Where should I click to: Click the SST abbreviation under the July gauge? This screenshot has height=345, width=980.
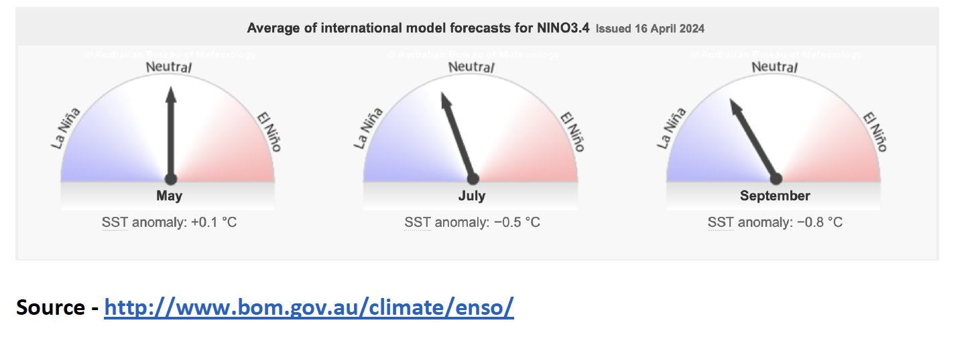pos(416,221)
